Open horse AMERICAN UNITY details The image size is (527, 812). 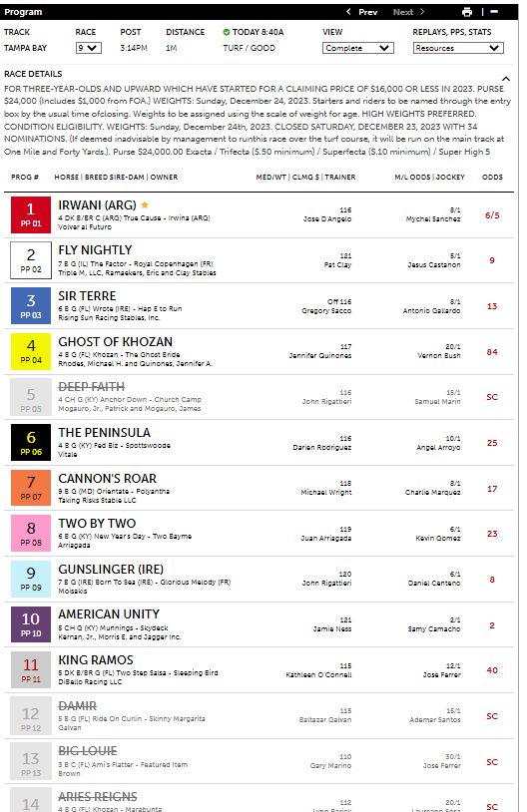coord(109,614)
